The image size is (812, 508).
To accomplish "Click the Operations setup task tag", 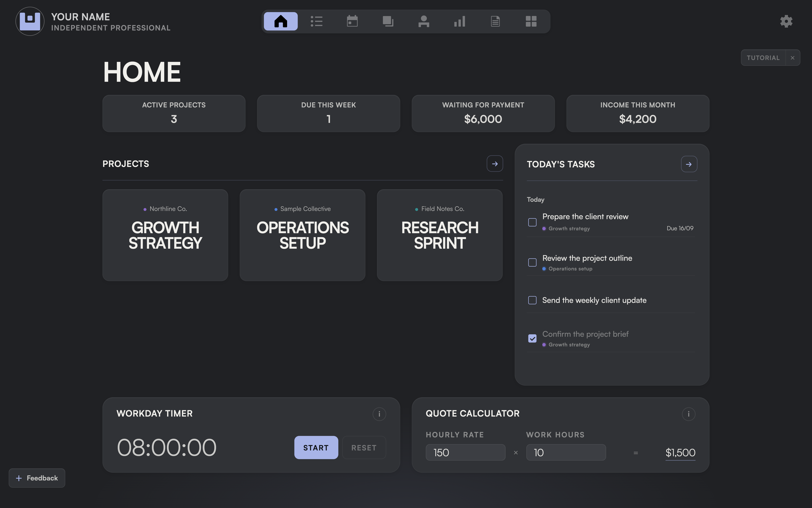I will (567, 269).
